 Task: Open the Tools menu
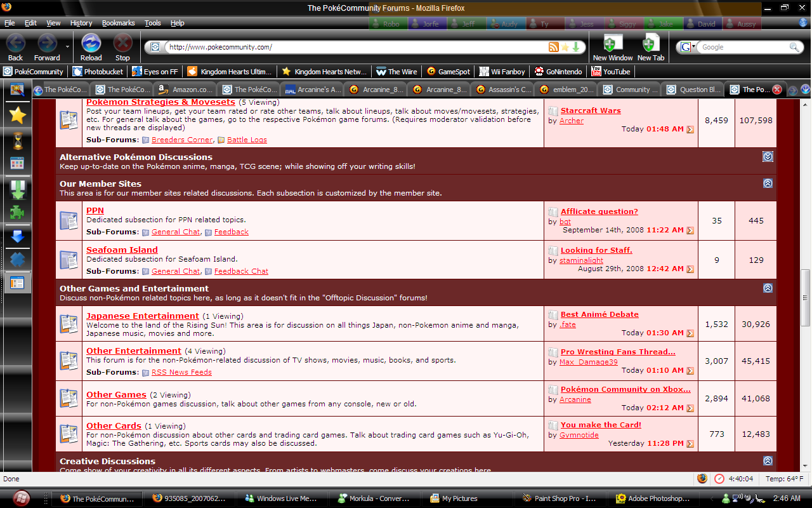(153, 23)
